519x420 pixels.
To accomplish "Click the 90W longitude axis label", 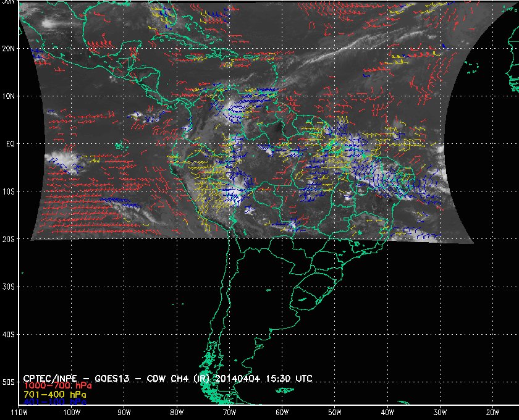I will 124,412.
